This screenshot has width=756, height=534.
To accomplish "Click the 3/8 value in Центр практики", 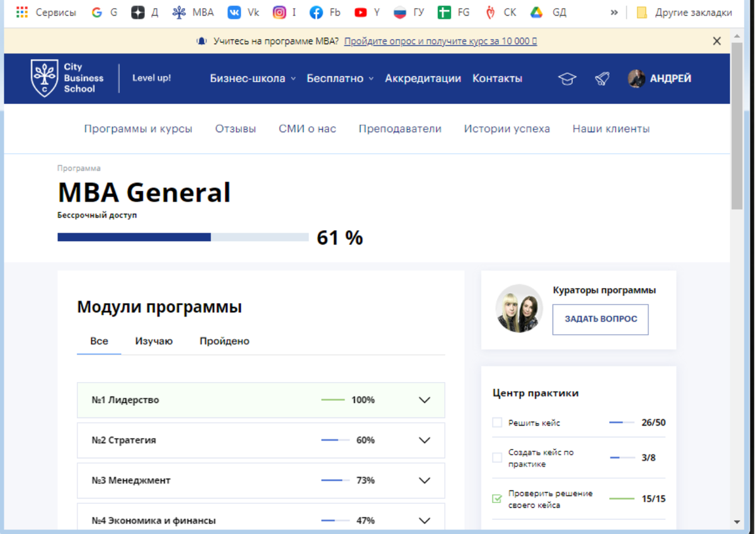I will coord(648,458).
